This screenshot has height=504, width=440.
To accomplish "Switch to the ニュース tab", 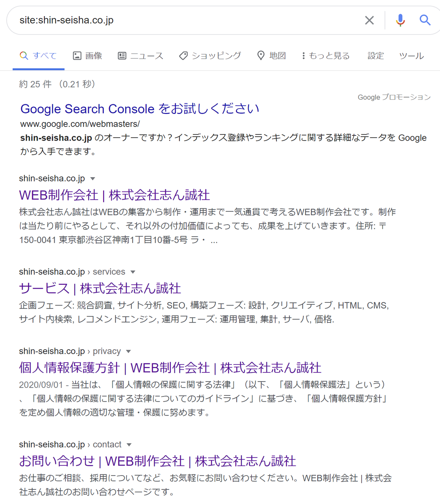I will 141,56.
